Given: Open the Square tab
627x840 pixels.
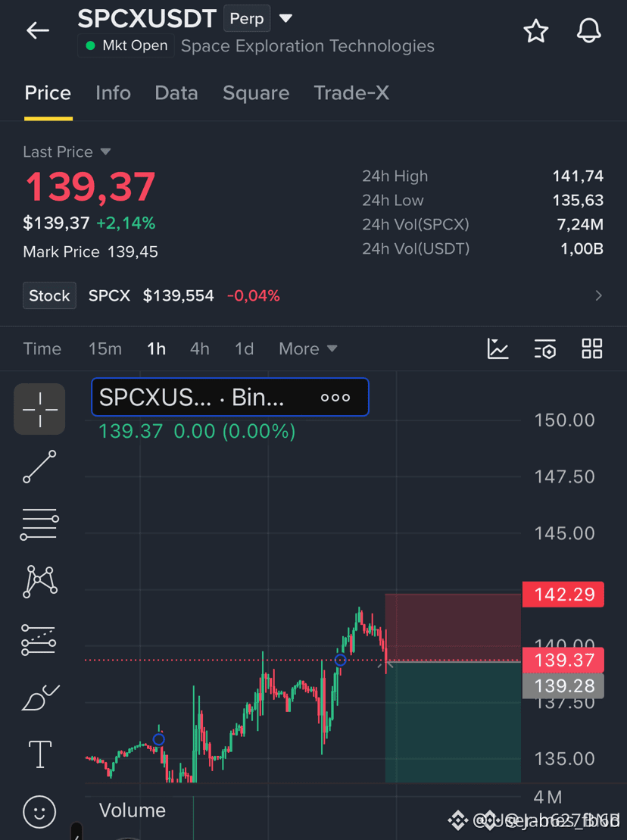Looking at the screenshot, I should coord(256,93).
